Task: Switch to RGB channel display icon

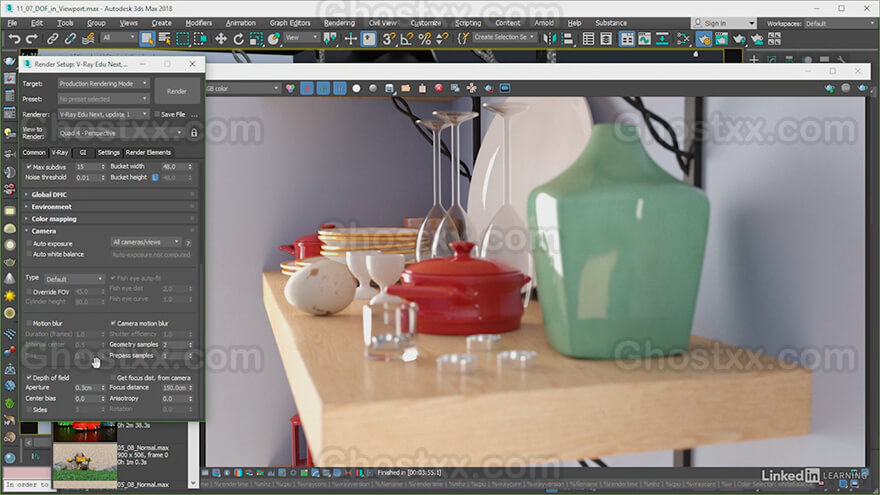Action: click(290, 88)
